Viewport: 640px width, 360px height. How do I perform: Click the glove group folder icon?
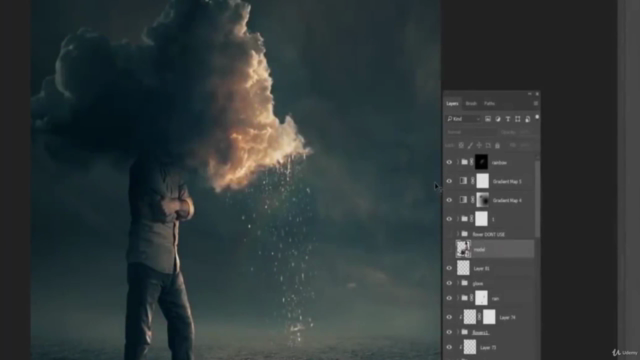pyautogui.click(x=464, y=283)
